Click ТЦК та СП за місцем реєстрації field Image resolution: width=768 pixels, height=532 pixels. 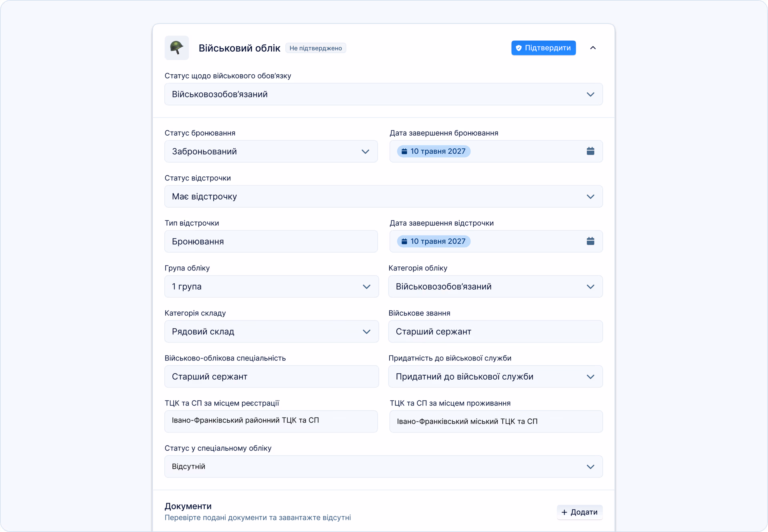pos(271,421)
